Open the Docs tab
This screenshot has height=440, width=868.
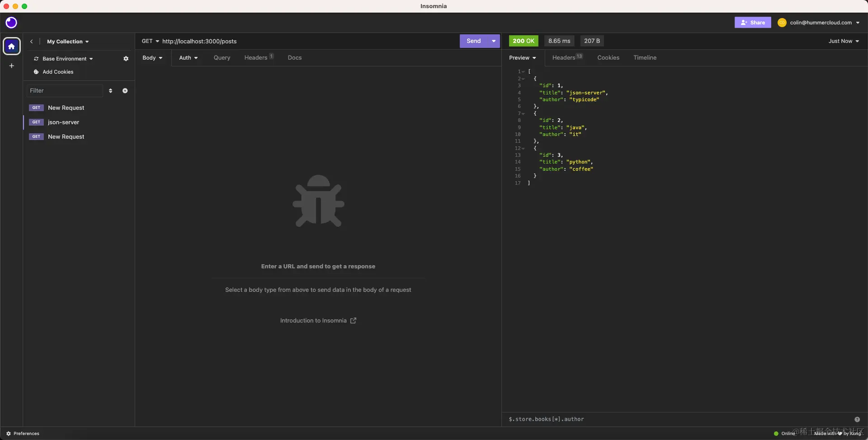tap(295, 58)
